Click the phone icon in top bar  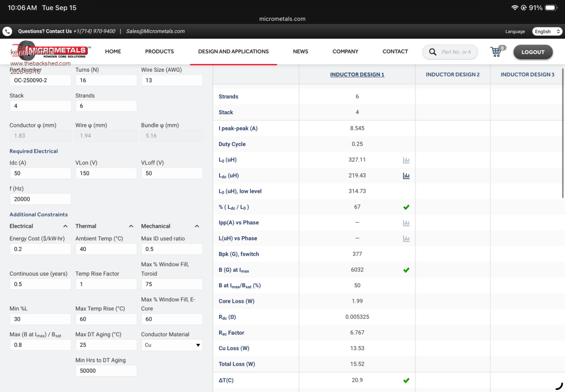tap(7, 31)
